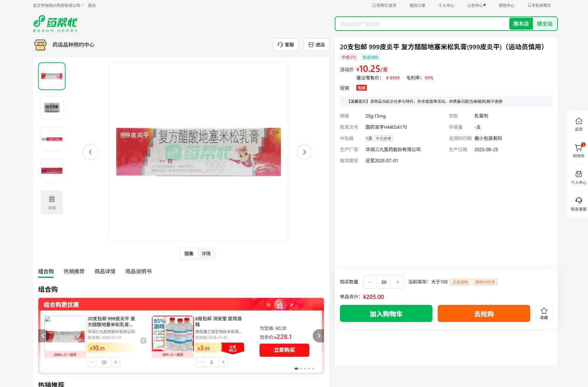Open the 详情 details icon below thumbnails
This screenshot has width=588, height=387.
tap(52, 202)
